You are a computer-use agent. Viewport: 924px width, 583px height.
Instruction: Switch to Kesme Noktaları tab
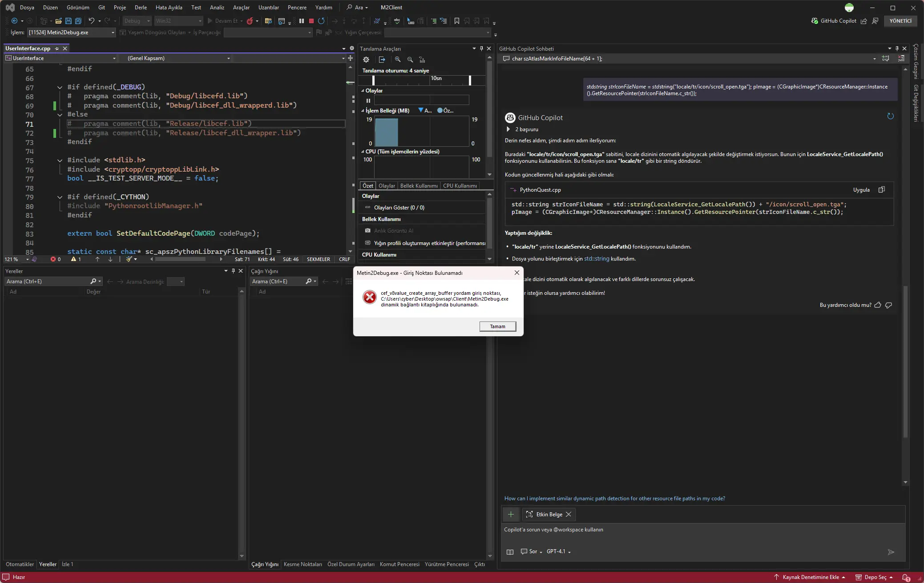coord(303,564)
